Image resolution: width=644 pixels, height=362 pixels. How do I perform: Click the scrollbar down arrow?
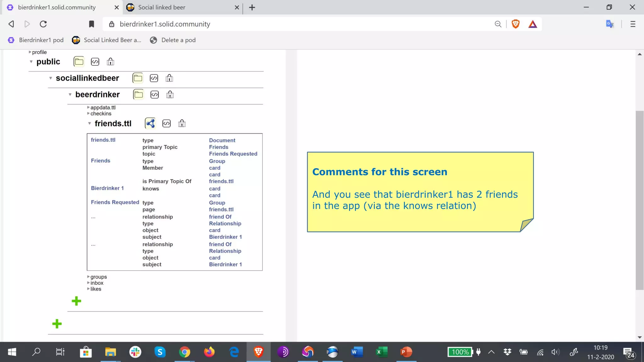click(639, 337)
